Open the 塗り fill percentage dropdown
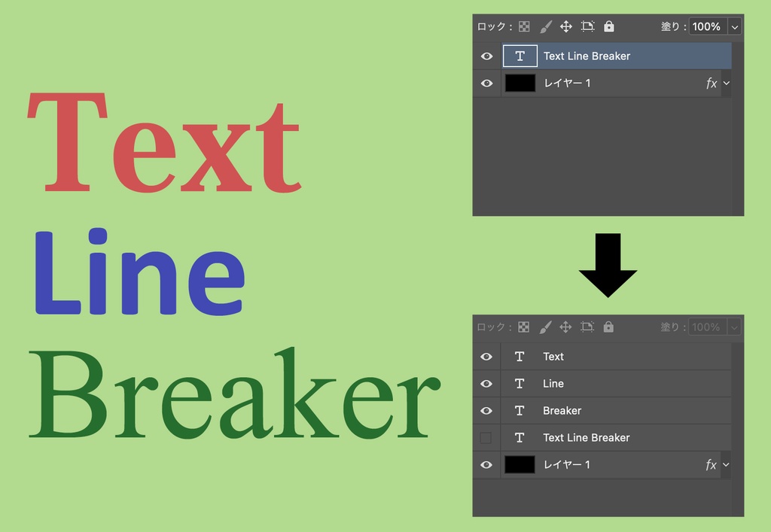 (734, 26)
